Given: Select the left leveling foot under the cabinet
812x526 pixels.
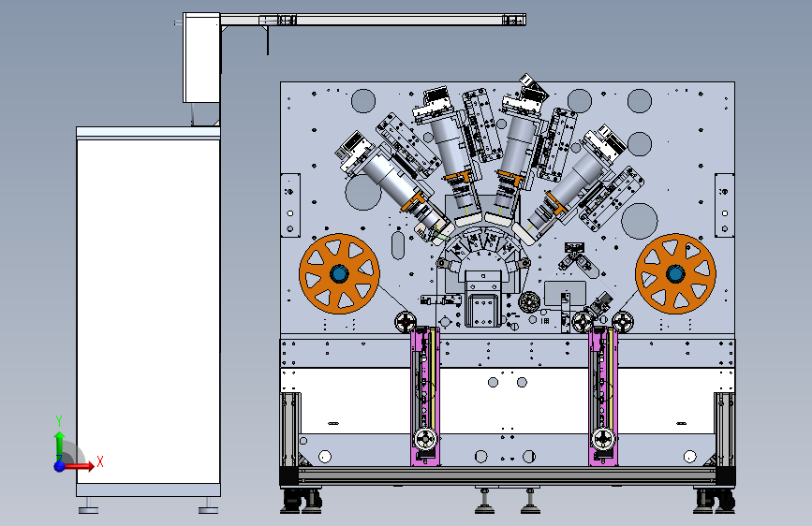Looking at the screenshot, I should [x=89, y=506].
